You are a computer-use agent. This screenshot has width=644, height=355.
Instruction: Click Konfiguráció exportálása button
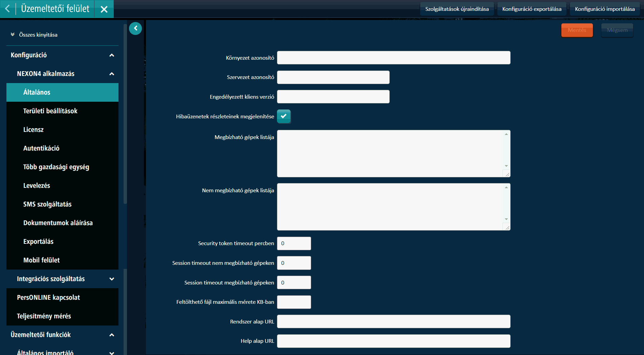(x=532, y=9)
